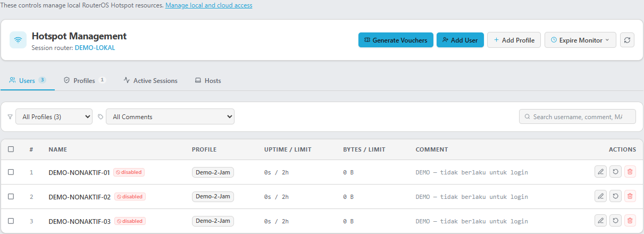Viewport: 644px width, 234px height.
Task: Click the refresh icon button beside Expire Monitor
Action: click(627, 40)
